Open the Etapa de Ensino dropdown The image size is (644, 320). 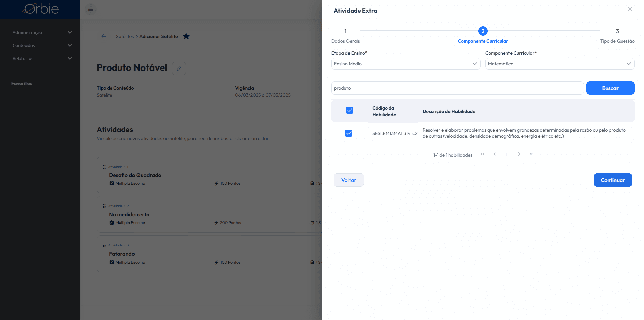pyautogui.click(x=406, y=64)
